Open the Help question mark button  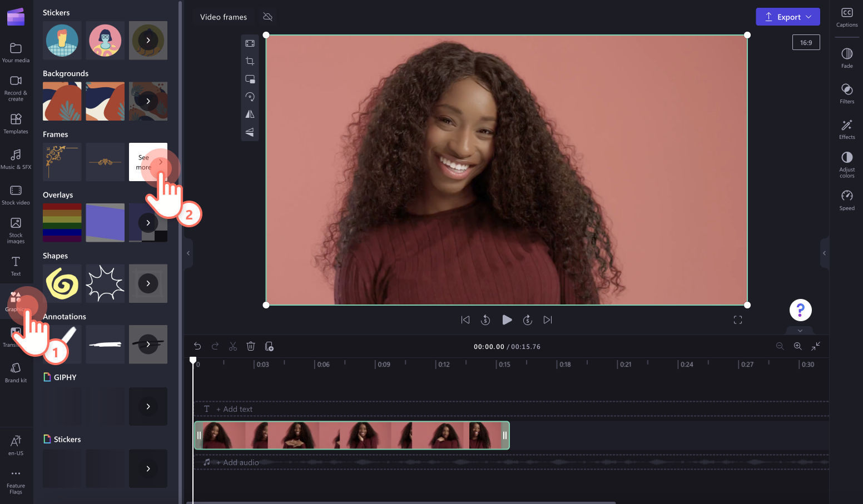point(800,310)
